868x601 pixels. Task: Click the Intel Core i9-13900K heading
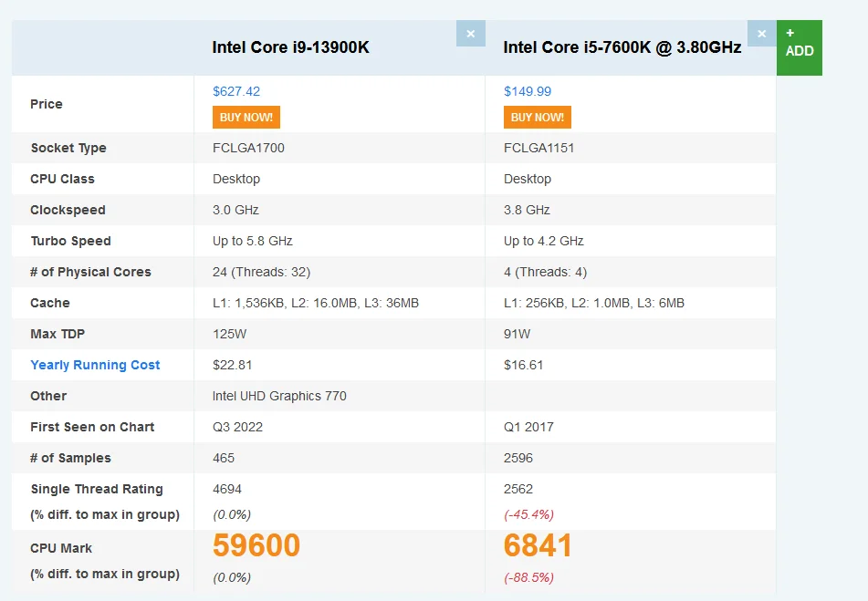point(290,47)
